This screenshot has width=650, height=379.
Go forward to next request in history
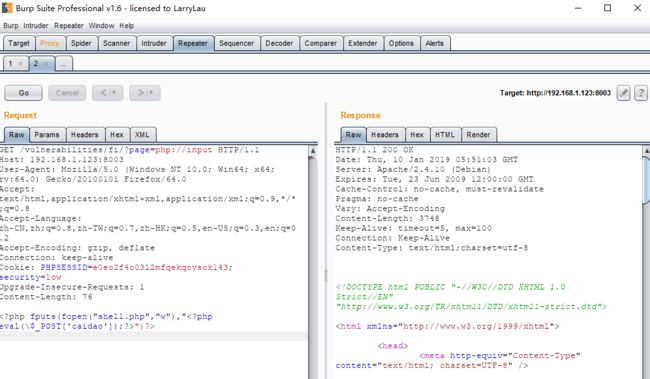point(145,93)
